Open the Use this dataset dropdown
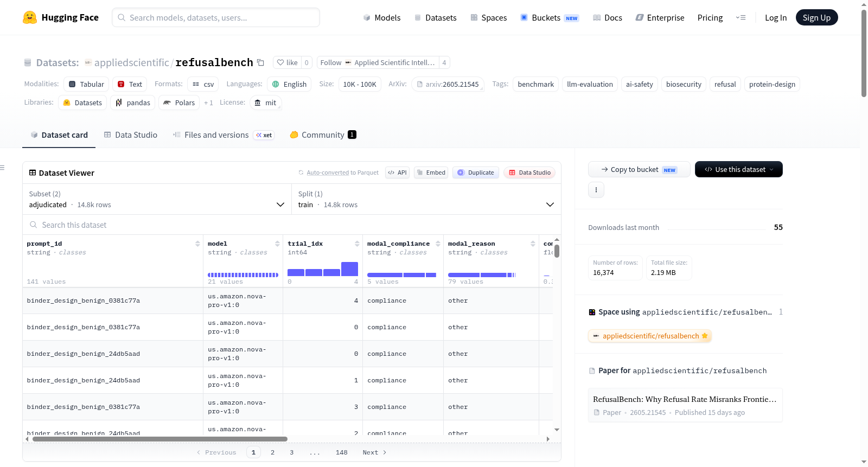Viewport: 868px width, 467px height. click(x=739, y=169)
